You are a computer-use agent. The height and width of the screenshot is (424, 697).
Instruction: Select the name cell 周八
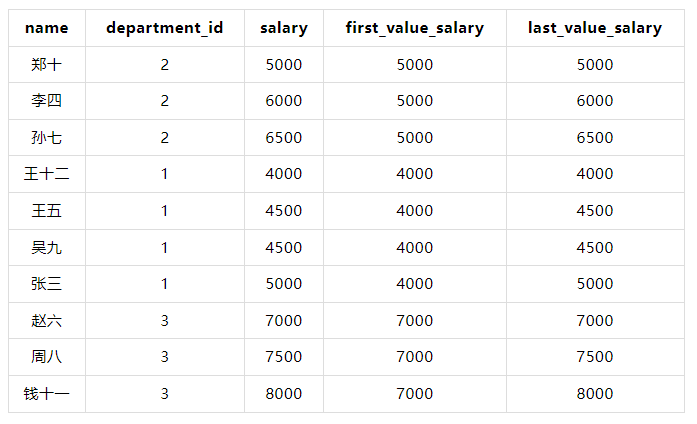46,357
